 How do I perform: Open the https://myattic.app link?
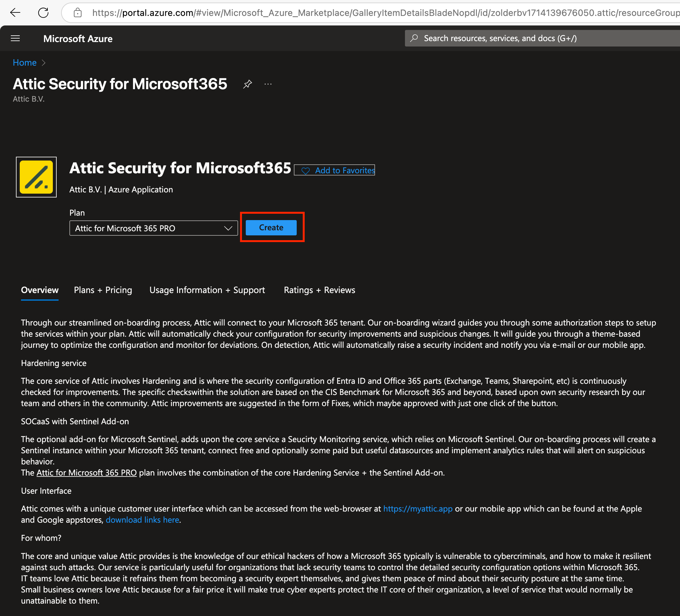coord(418,509)
